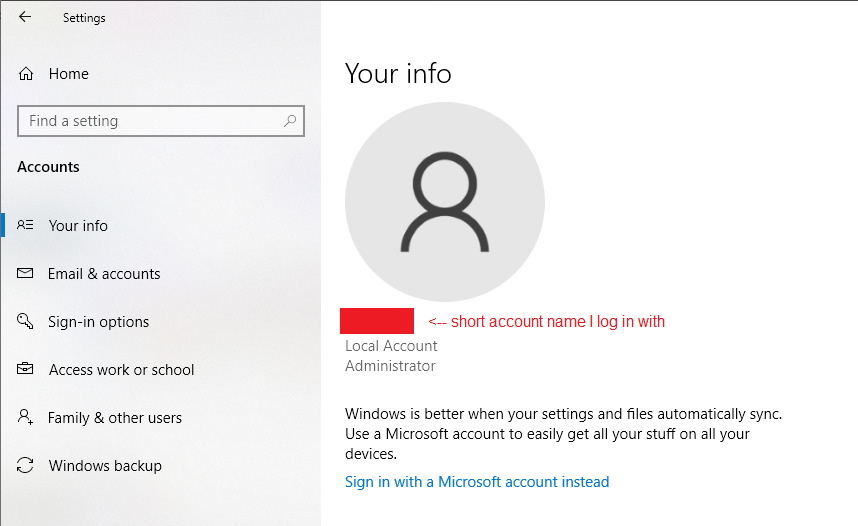Select Your info in the sidebar
Screen dimensions: 858x526
pyautogui.click(x=78, y=226)
